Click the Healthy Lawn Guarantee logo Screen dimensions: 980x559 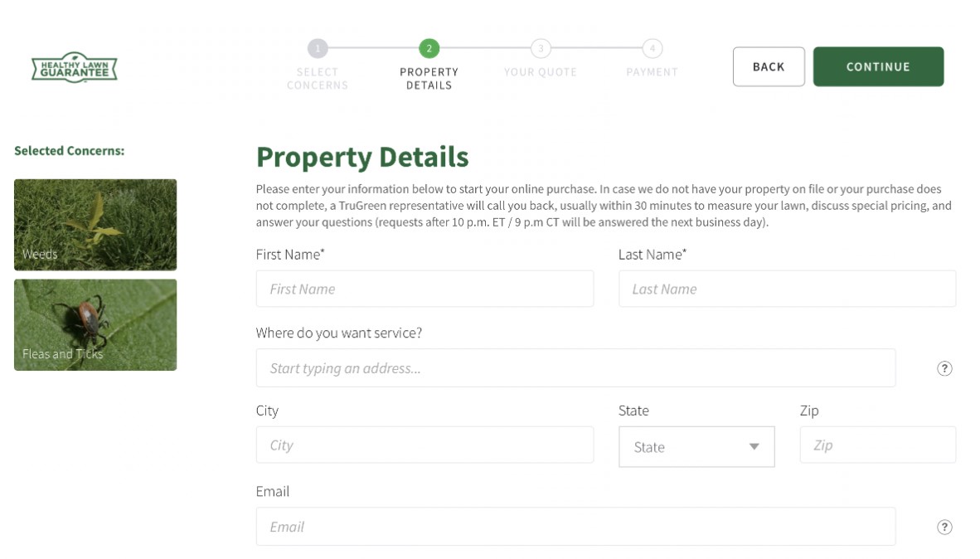75,67
